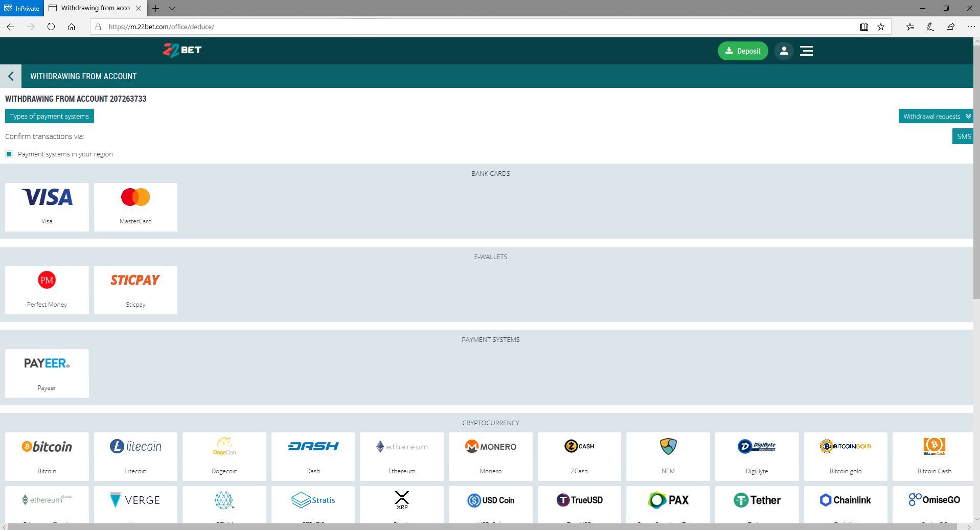This screenshot has height=530, width=980.
Task: Toggle Payment systems in your region checkbox
Action: tap(9, 154)
